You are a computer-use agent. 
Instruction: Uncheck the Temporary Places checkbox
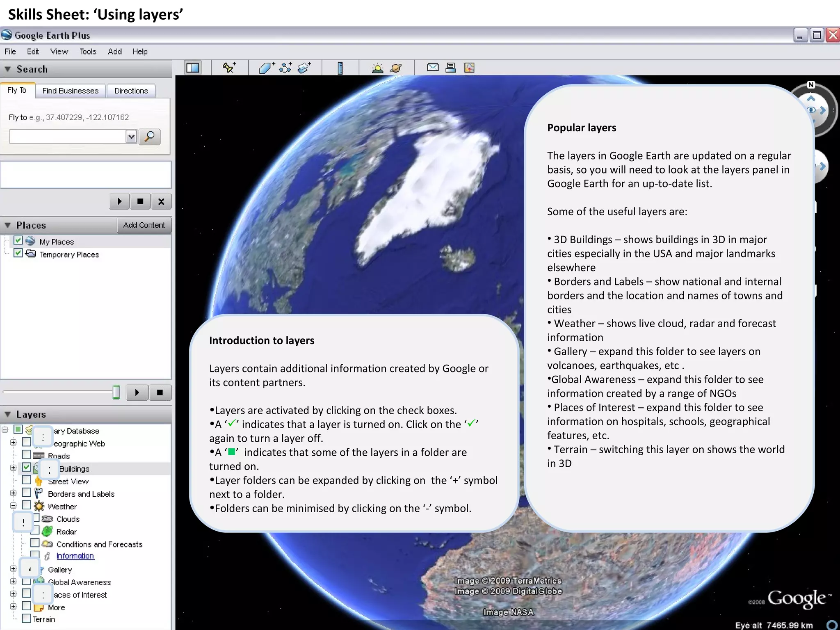click(18, 253)
